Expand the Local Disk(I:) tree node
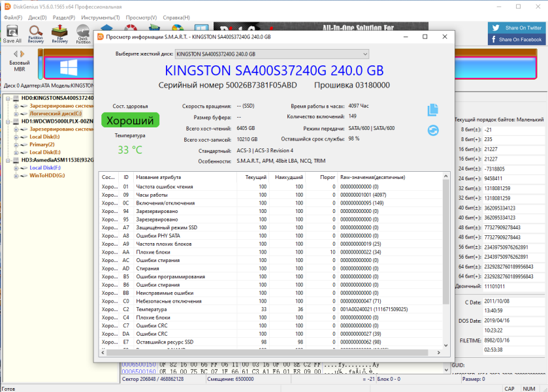 click(16, 137)
